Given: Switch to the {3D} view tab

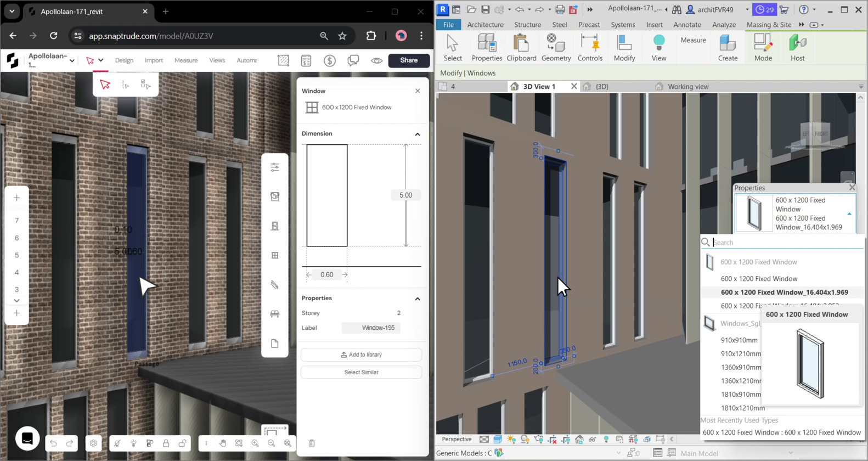Looking at the screenshot, I should [602, 87].
